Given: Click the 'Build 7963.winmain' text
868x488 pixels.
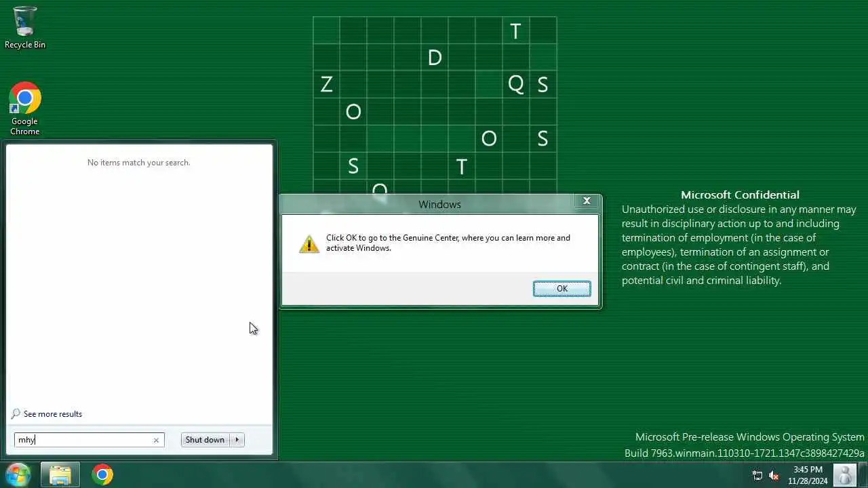Looking at the screenshot, I should tap(745, 453).
